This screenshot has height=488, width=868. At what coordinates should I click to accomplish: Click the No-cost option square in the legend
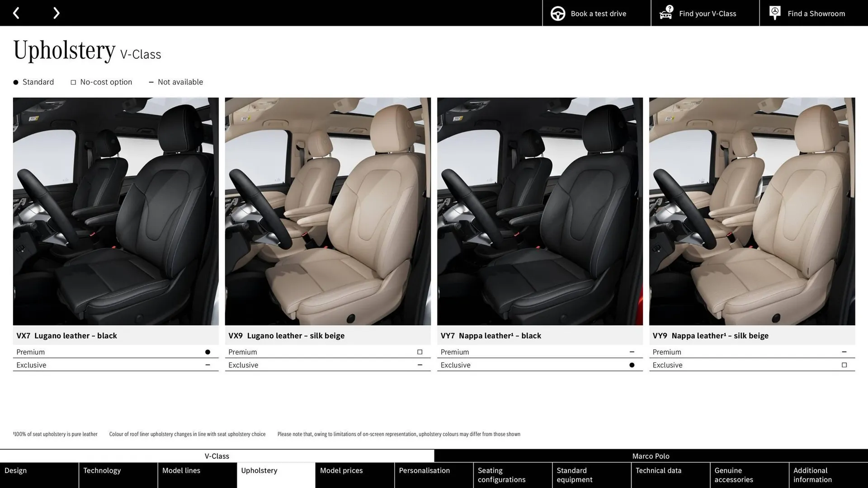(x=73, y=82)
